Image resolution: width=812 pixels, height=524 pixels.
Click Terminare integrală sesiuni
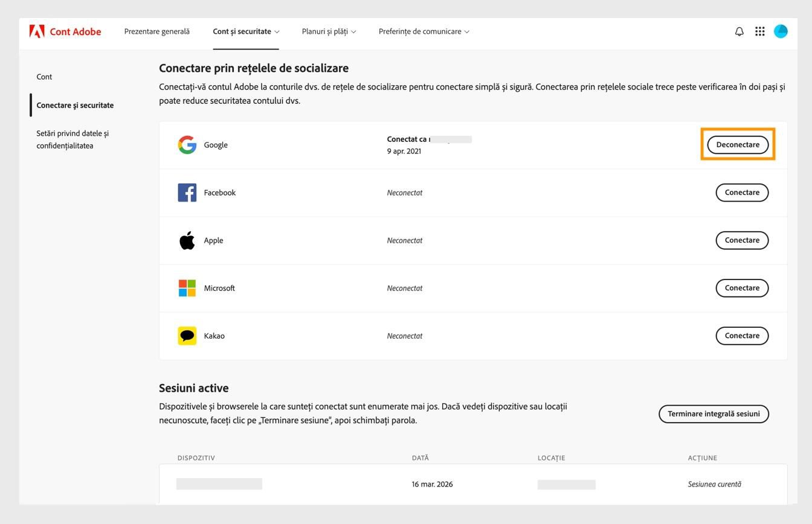point(714,414)
